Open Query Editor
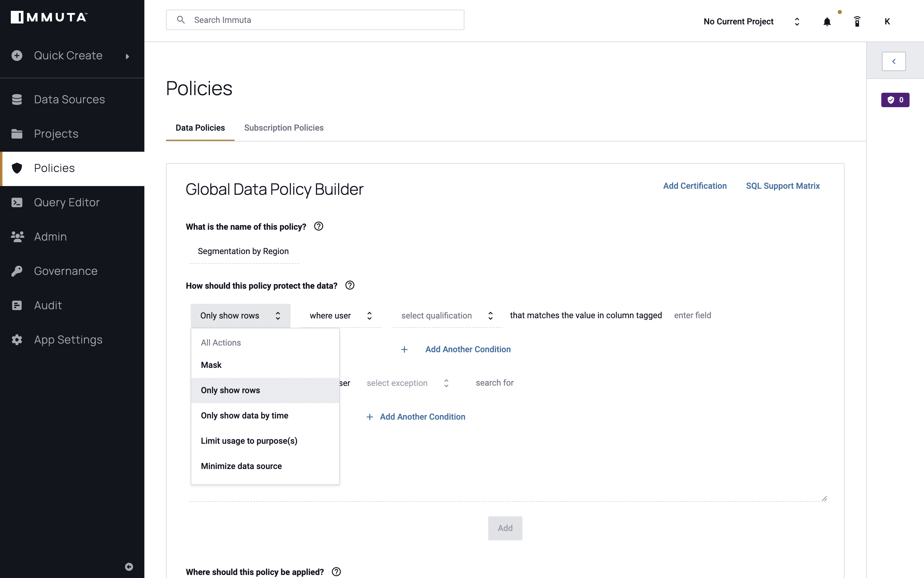924x578 pixels. tap(72, 203)
